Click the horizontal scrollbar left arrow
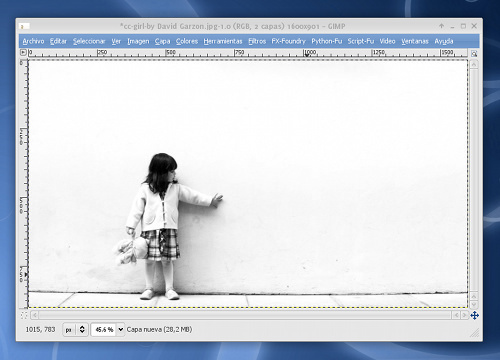 [x=35, y=315]
